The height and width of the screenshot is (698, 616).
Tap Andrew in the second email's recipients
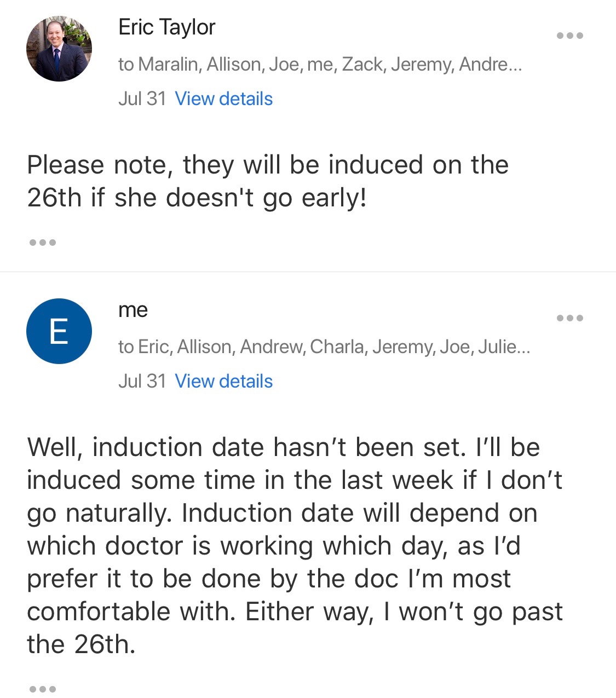pyautogui.click(x=272, y=347)
